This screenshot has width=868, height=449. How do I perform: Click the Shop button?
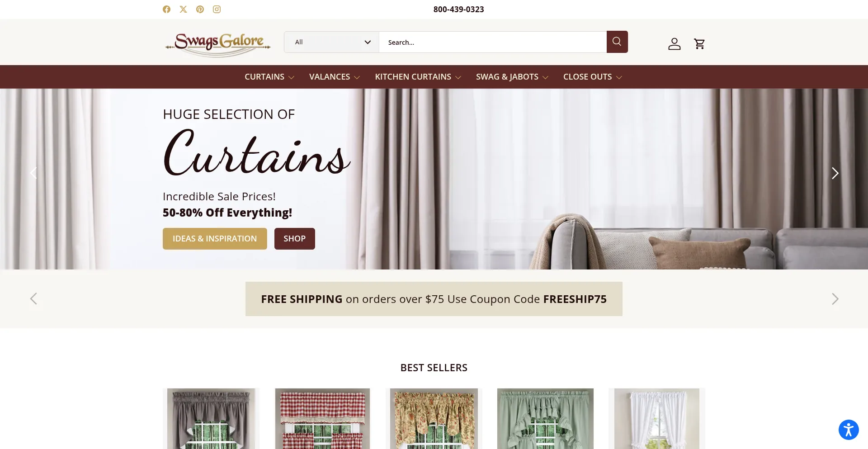point(295,239)
